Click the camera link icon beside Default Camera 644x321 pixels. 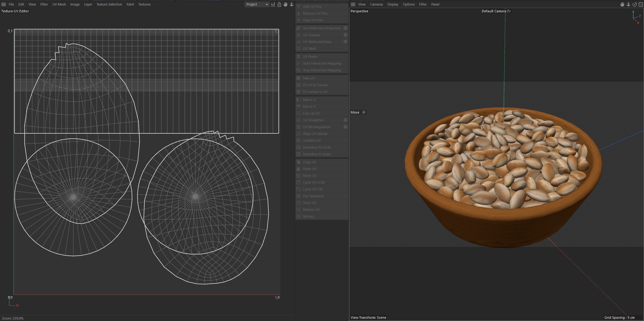point(508,11)
